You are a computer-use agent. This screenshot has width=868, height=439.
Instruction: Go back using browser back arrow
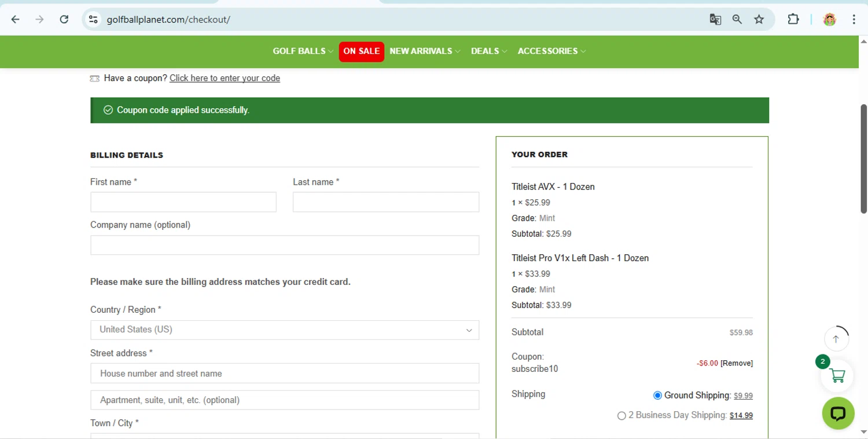pyautogui.click(x=16, y=19)
